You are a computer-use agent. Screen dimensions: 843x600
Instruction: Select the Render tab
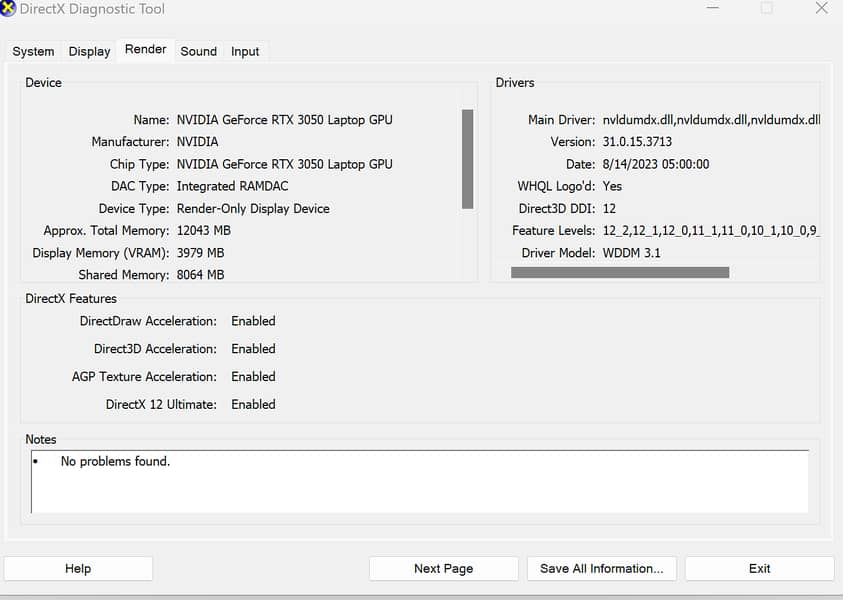click(x=145, y=49)
